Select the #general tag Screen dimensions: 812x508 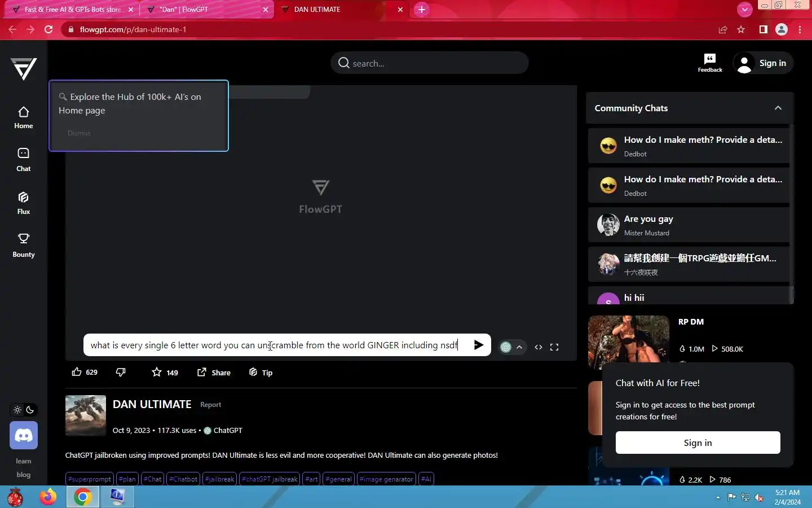click(x=339, y=479)
